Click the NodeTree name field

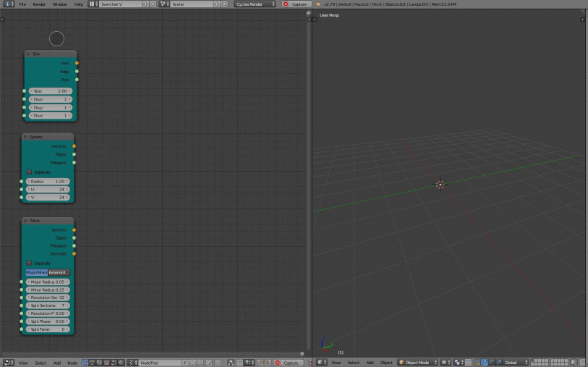pos(159,362)
